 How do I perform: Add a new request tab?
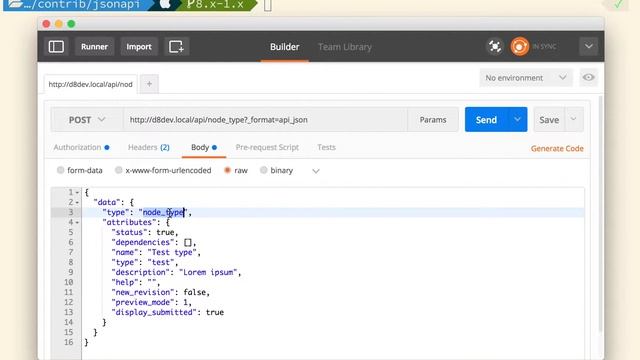[x=149, y=84]
